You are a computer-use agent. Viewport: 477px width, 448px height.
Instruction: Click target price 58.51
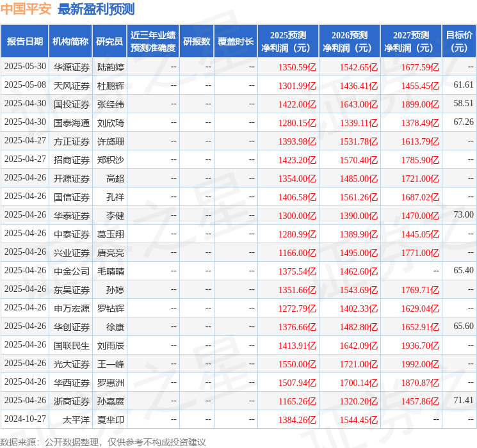pos(464,104)
